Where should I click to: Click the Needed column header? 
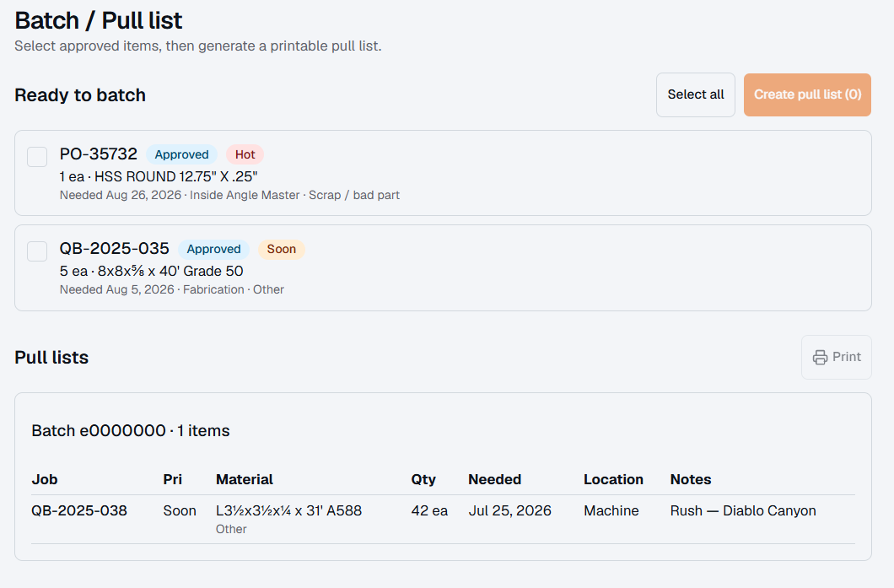495,480
